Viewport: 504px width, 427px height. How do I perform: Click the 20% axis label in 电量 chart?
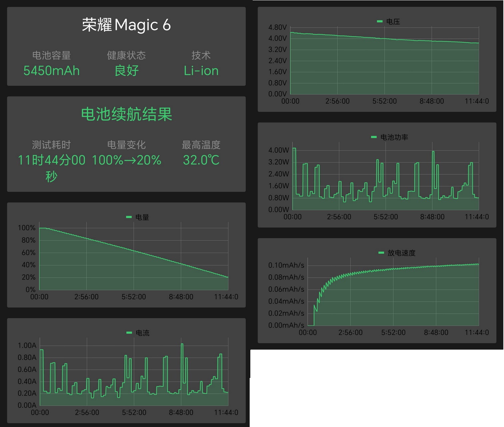pos(28,277)
